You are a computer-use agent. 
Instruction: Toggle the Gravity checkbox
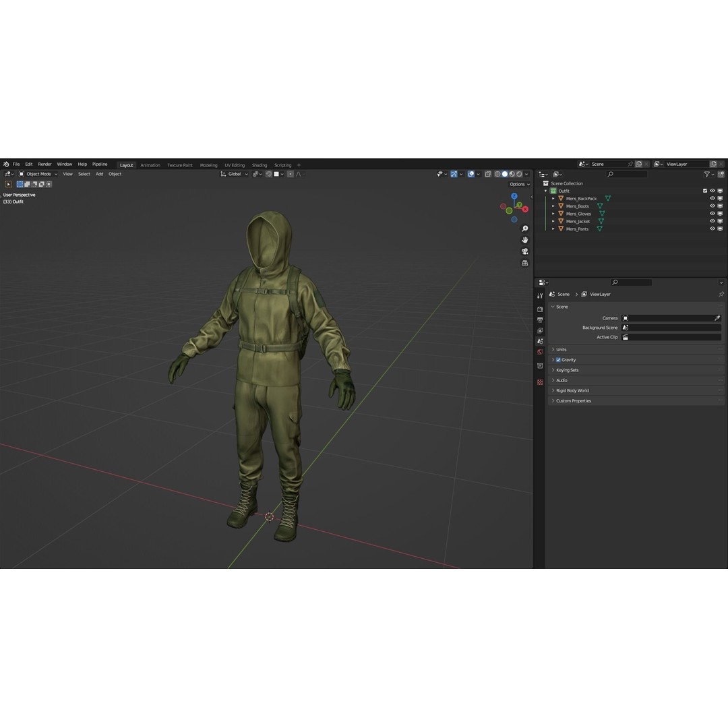[x=559, y=360]
